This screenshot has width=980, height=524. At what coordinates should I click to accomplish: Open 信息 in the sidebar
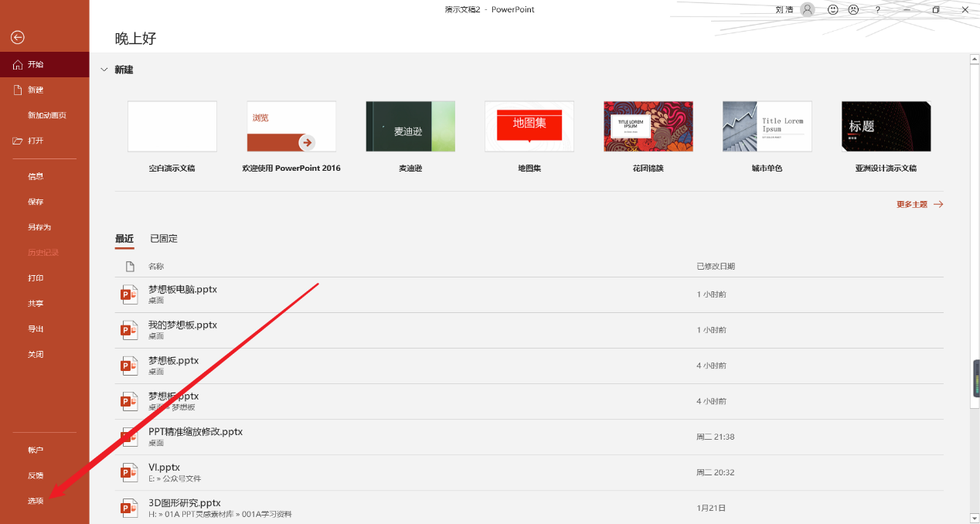[x=45, y=176]
